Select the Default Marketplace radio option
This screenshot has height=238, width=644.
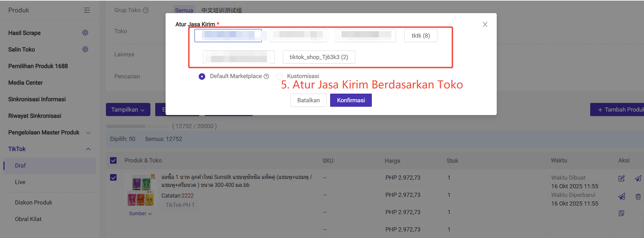coord(202,76)
